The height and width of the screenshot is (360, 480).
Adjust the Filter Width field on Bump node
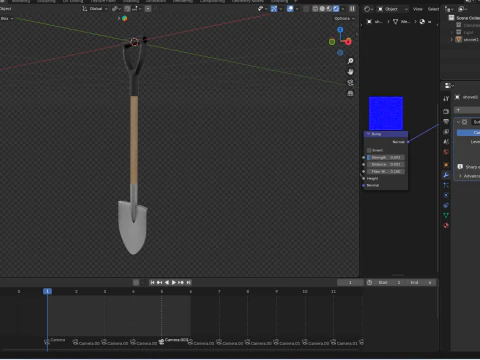click(386, 171)
